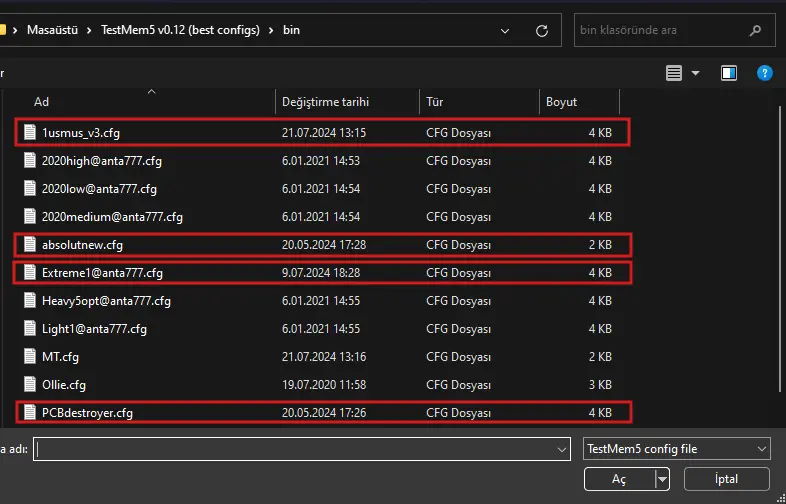Click the date 21.07.2024 13:16
Viewport: 786px width, 504px height.
(x=324, y=357)
